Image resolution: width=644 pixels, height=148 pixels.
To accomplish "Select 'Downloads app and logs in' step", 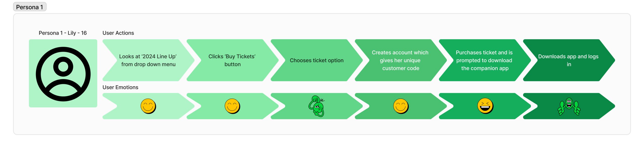I will pyautogui.click(x=569, y=60).
